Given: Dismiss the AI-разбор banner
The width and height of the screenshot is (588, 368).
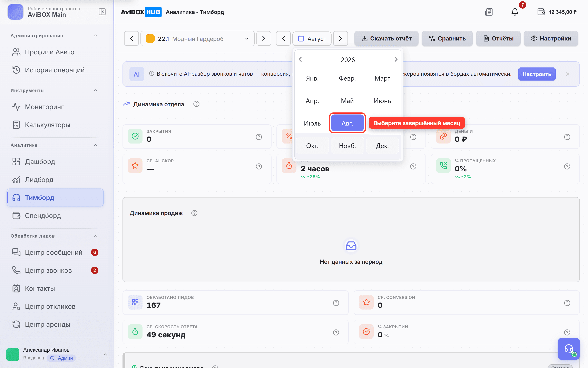Looking at the screenshot, I should pyautogui.click(x=568, y=74).
